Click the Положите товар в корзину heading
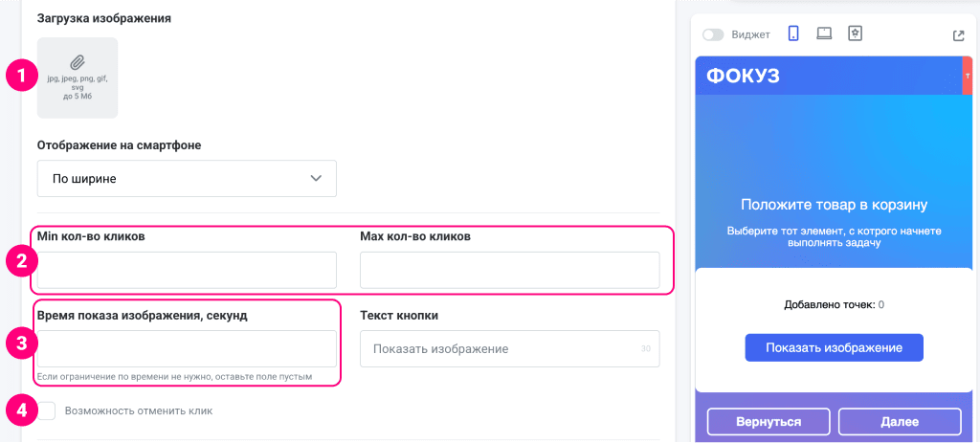Screen dimensions: 980x443 point(834,205)
